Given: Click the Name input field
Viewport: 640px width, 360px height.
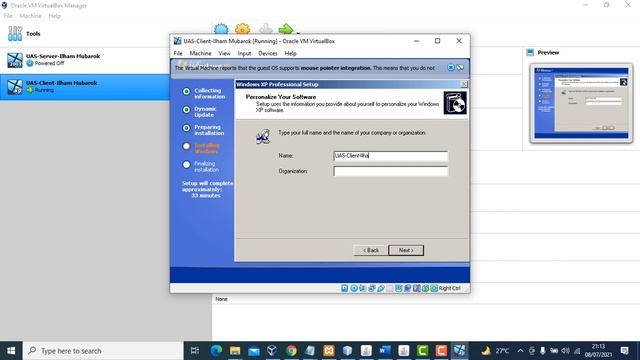Looking at the screenshot, I should point(391,156).
